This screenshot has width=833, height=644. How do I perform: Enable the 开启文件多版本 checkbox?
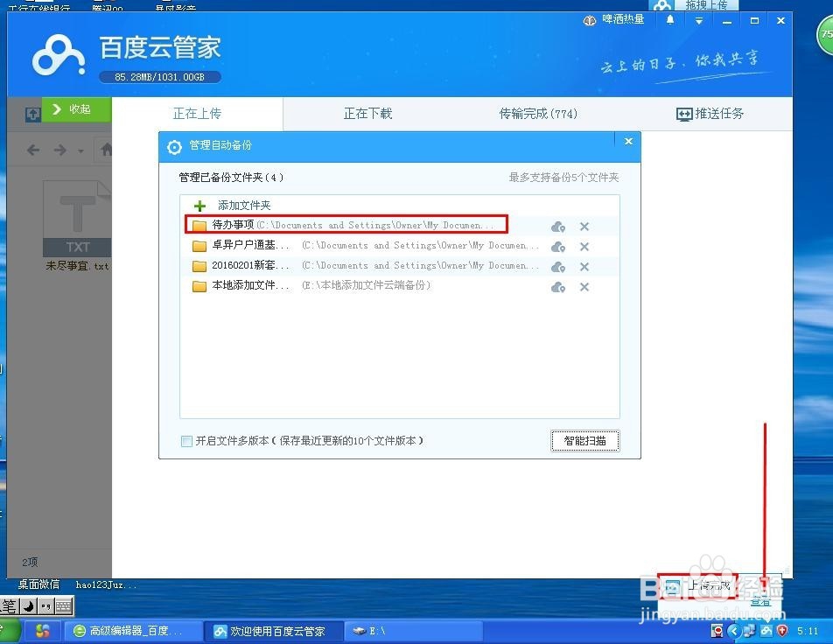[x=185, y=441]
